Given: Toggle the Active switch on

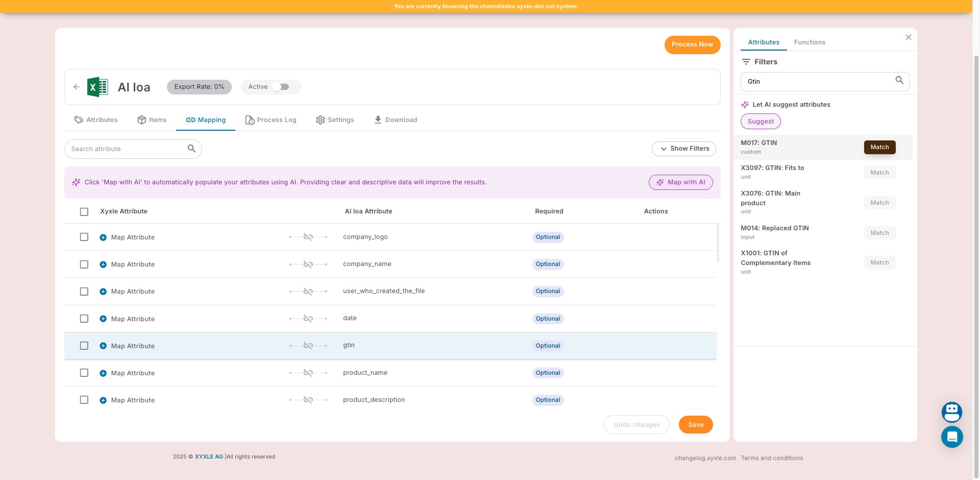Looking at the screenshot, I should click(281, 87).
